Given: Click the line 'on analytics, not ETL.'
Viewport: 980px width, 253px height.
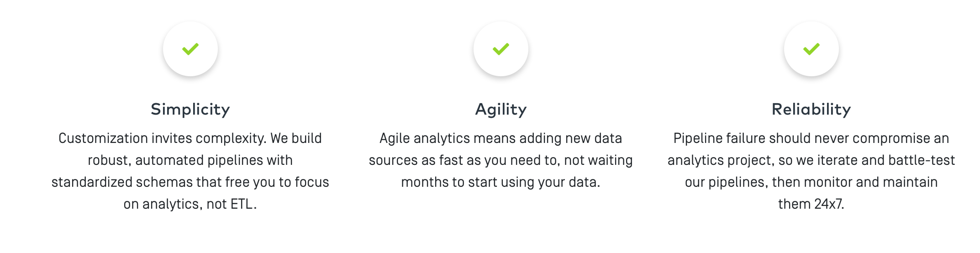Looking at the screenshot, I should 190,204.
